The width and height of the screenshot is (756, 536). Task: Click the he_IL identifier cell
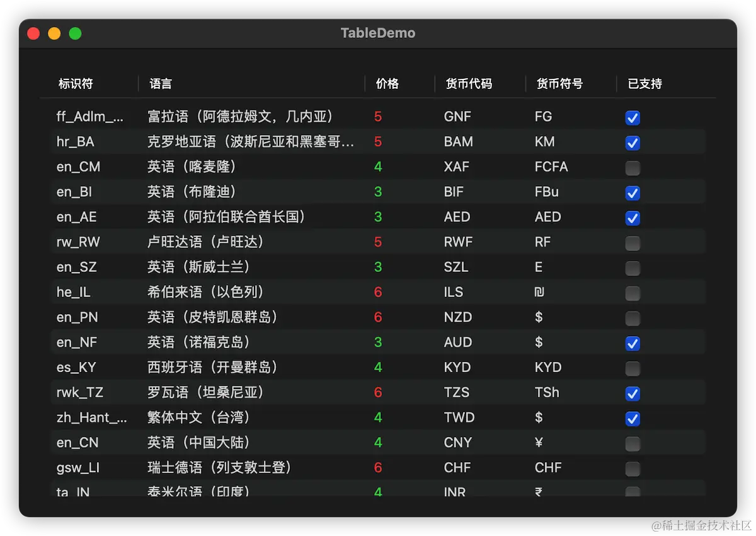(x=74, y=292)
